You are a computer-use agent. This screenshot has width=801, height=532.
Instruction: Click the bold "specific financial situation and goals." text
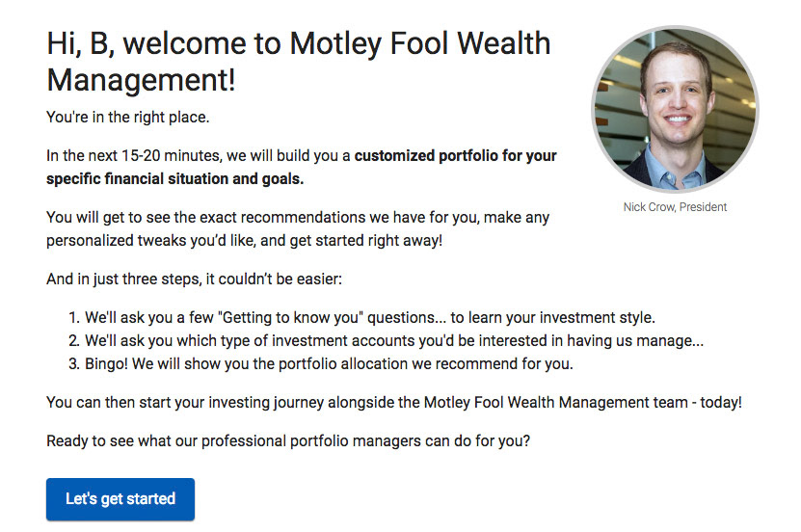[x=174, y=178]
